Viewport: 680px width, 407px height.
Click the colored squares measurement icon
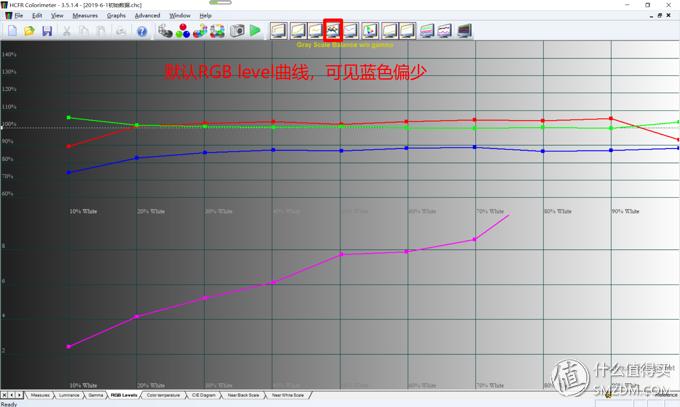pyautogui.click(x=218, y=31)
